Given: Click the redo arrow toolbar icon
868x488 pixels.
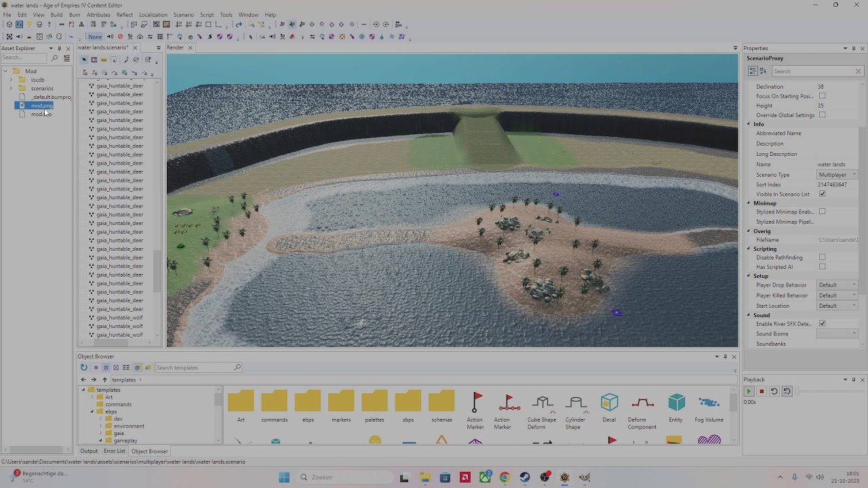Looking at the screenshot, I should [239, 24].
